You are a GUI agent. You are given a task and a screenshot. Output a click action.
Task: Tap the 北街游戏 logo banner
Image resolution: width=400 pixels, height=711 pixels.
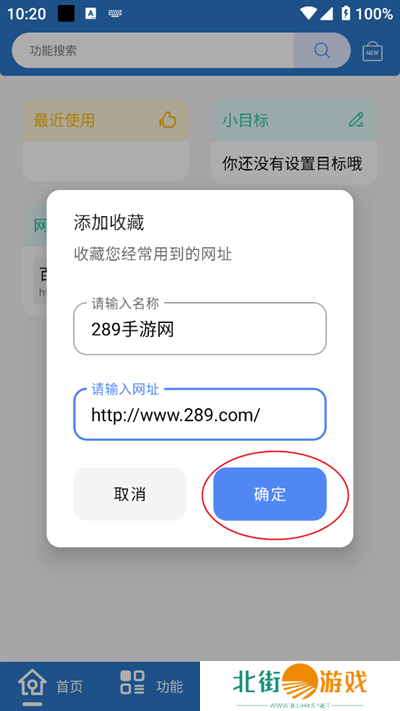coord(300,686)
